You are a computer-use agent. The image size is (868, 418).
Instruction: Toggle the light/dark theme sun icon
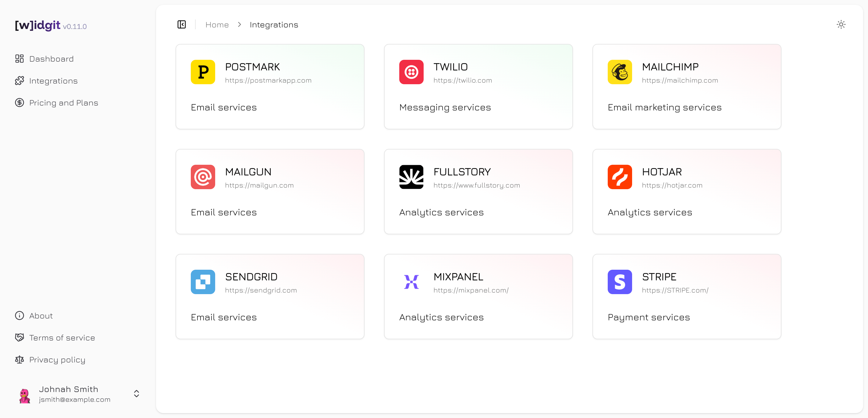[841, 25]
